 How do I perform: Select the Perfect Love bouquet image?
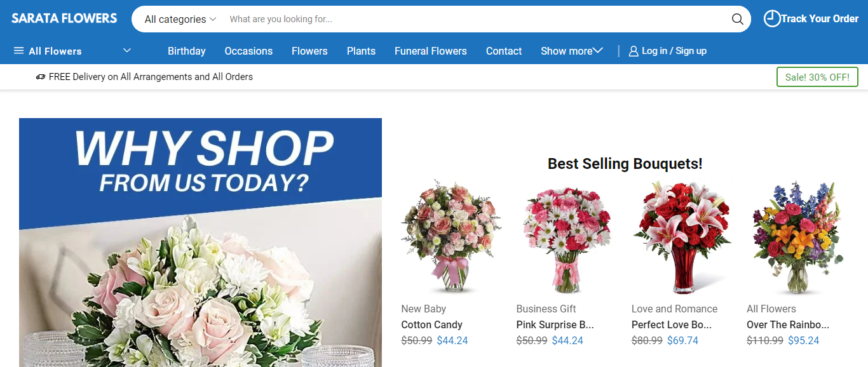point(682,236)
